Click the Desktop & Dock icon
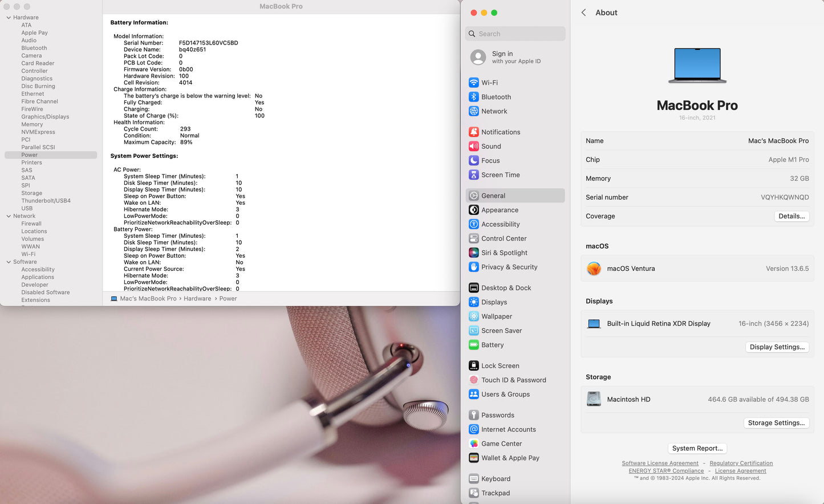 473,288
